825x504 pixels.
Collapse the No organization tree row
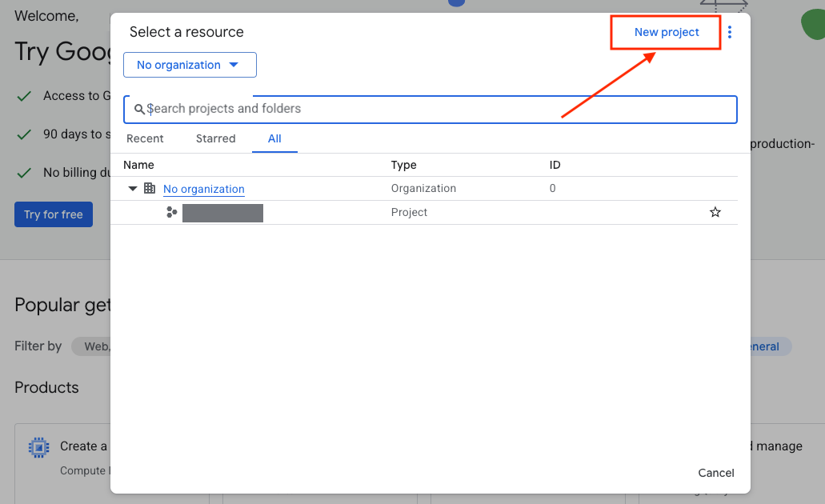point(133,189)
